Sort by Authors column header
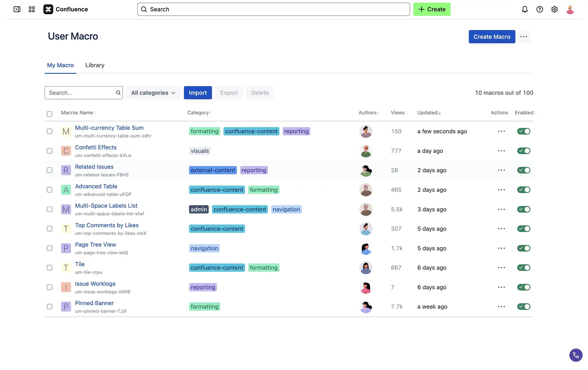The width and height of the screenshot is (588, 370). click(369, 113)
